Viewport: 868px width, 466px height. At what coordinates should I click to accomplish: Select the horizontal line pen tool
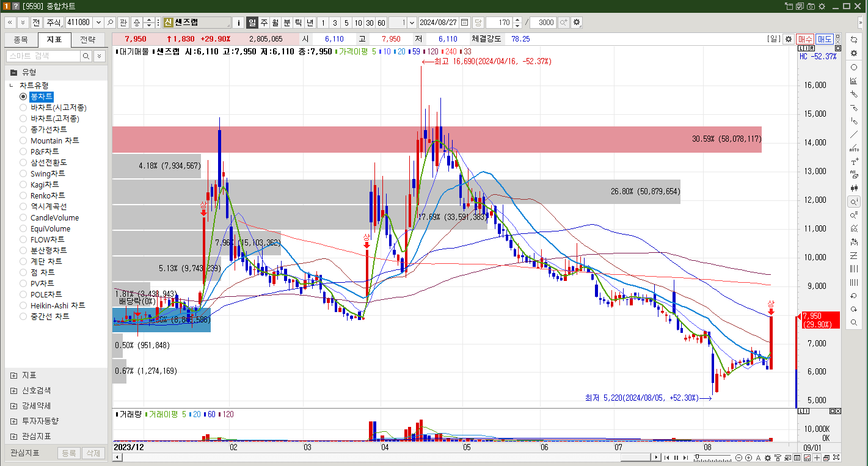(x=854, y=107)
